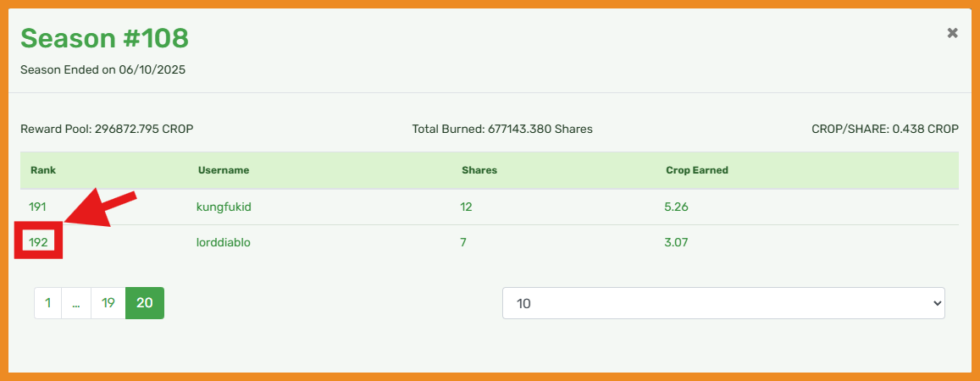Image resolution: width=980 pixels, height=381 pixels.
Task: Go to pagination page 1
Action: (48, 303)
